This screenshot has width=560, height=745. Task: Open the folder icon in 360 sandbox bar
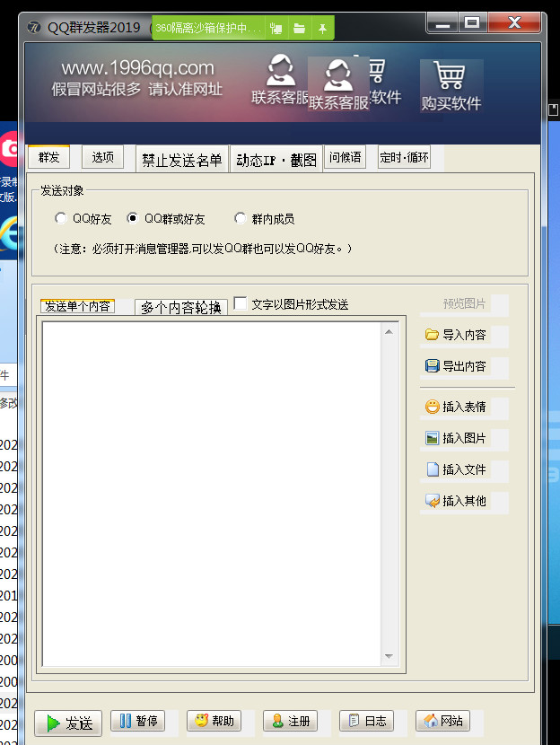(x=299, y=29)
